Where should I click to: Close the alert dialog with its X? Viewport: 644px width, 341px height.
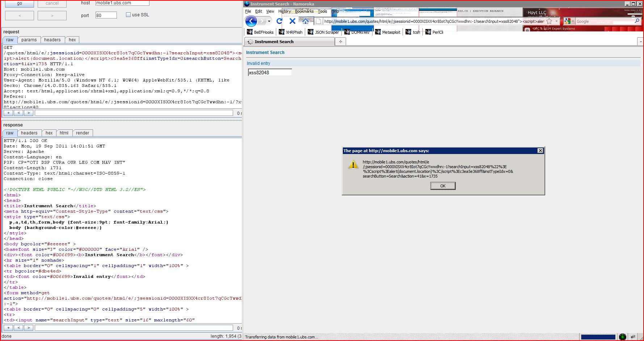pyautogui.click(x=540, y=151)
